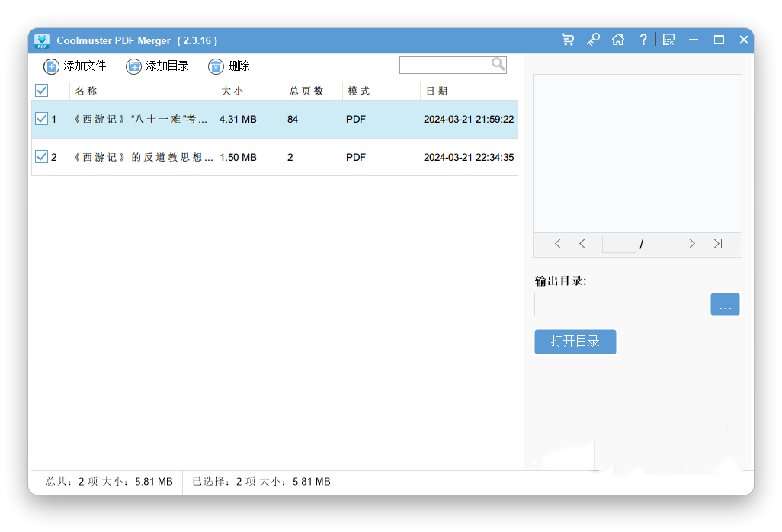Click the date 2024-03-21 22:34:35
782x532 pixels.
pos(468,157)
